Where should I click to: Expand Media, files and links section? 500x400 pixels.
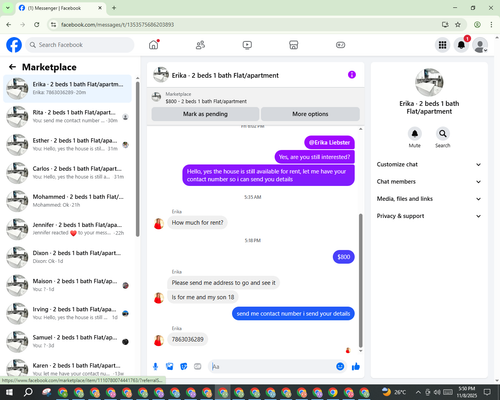[429, 199]
